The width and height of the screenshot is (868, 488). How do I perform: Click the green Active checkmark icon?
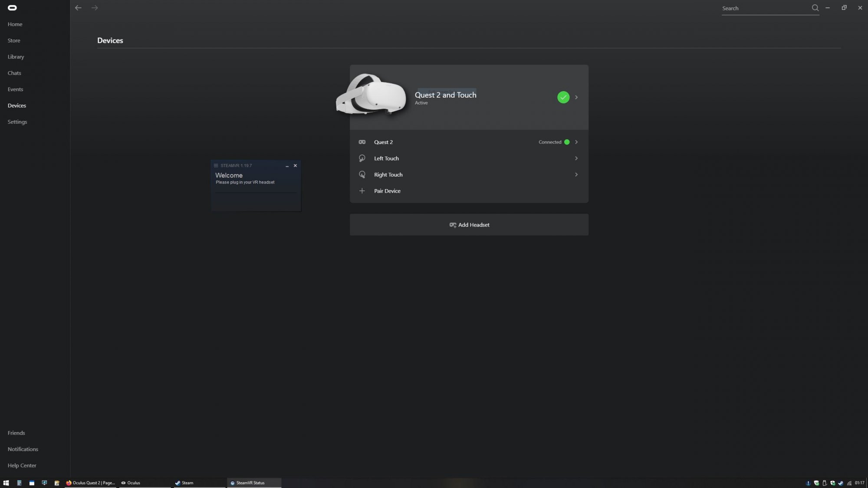[x=563, y=97]
